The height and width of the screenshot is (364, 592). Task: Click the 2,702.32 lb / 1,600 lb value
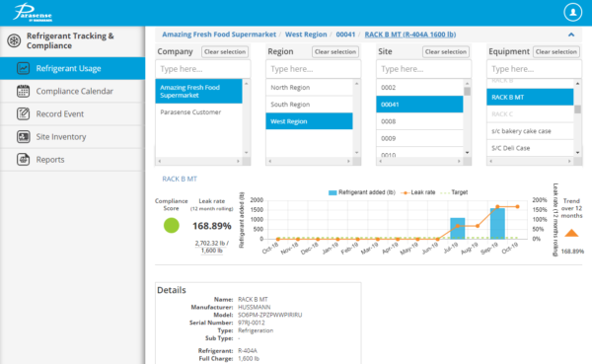tap(212, 247)
